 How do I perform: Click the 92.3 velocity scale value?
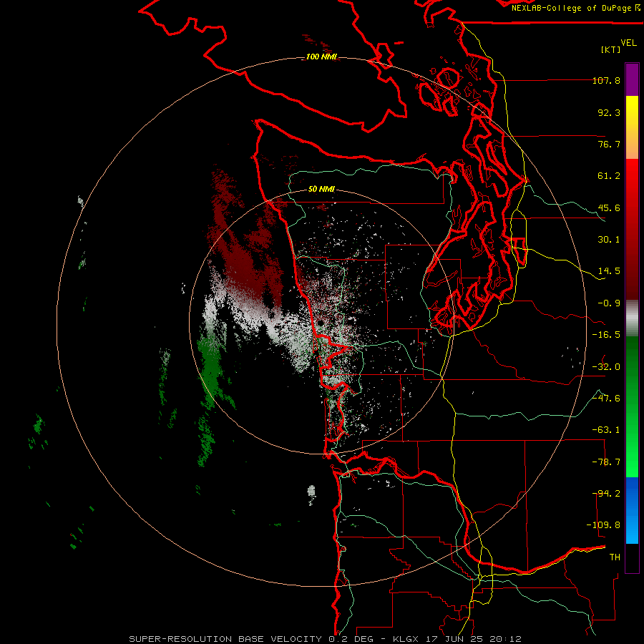coord(609,112)
